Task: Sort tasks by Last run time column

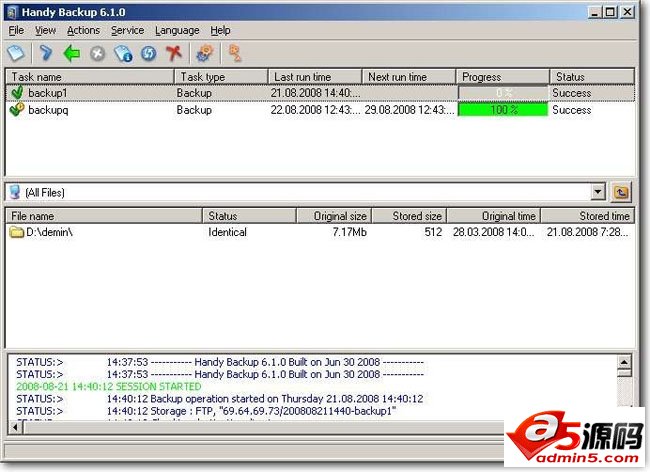Action: pos(313,77)
